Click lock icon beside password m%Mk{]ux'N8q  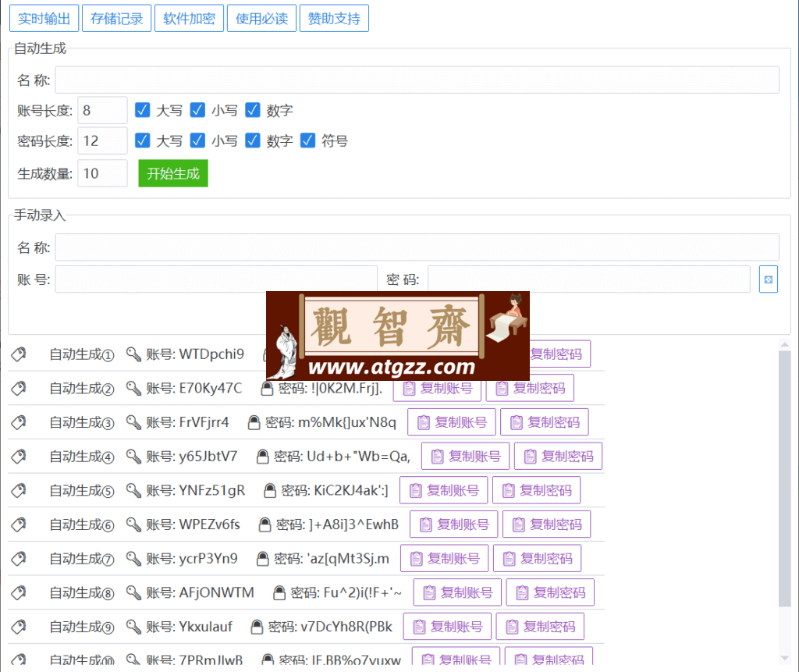click(x=254, y=422)
